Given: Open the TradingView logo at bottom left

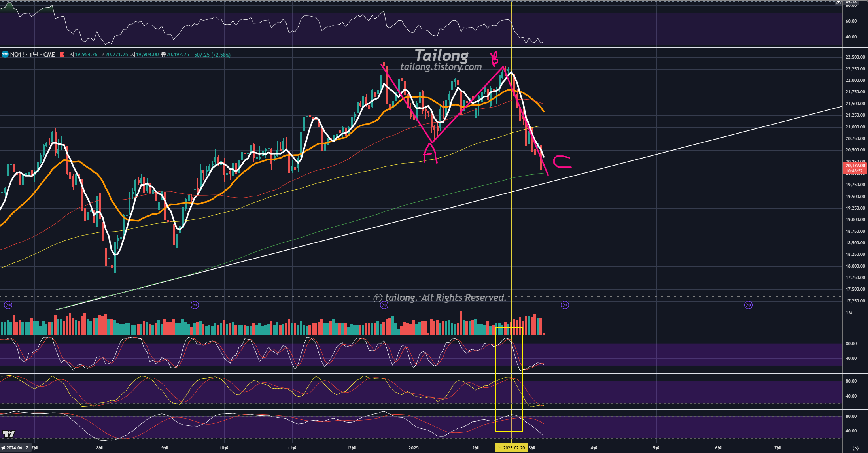Looking at the screenshot, I should pos(9,434).
